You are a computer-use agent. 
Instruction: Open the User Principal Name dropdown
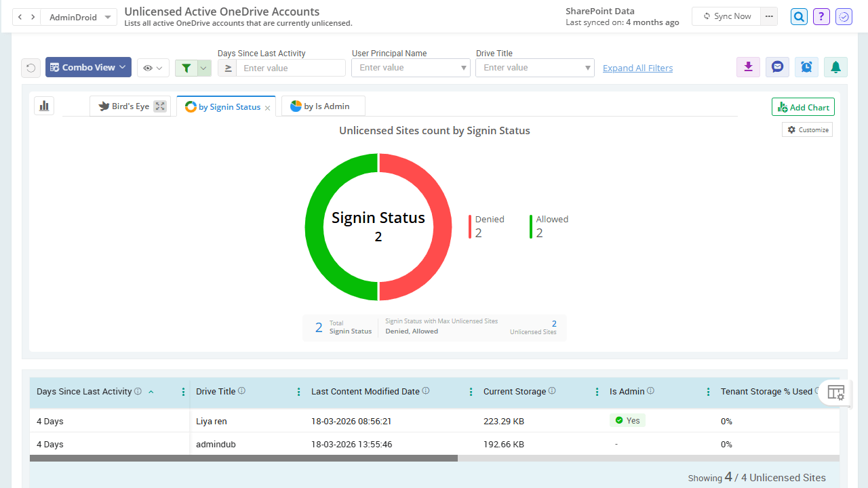pyautogui.click(x=411, y=68)
